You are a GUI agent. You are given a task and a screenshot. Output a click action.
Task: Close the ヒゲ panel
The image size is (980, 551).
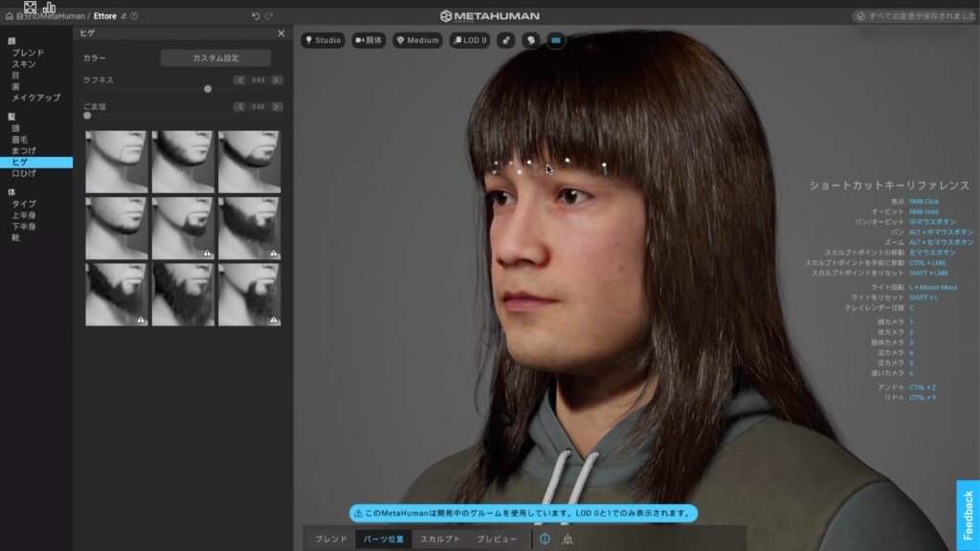coord(281,33)
